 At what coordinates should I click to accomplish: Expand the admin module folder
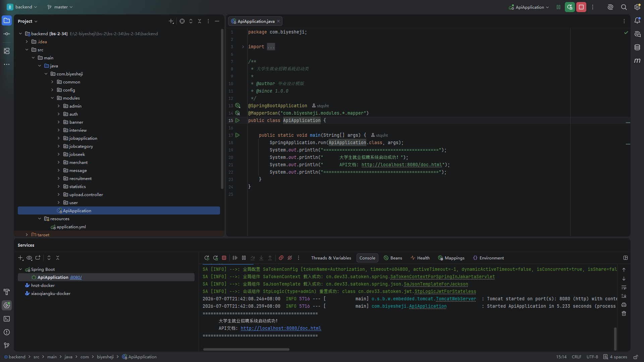[59, 106]
